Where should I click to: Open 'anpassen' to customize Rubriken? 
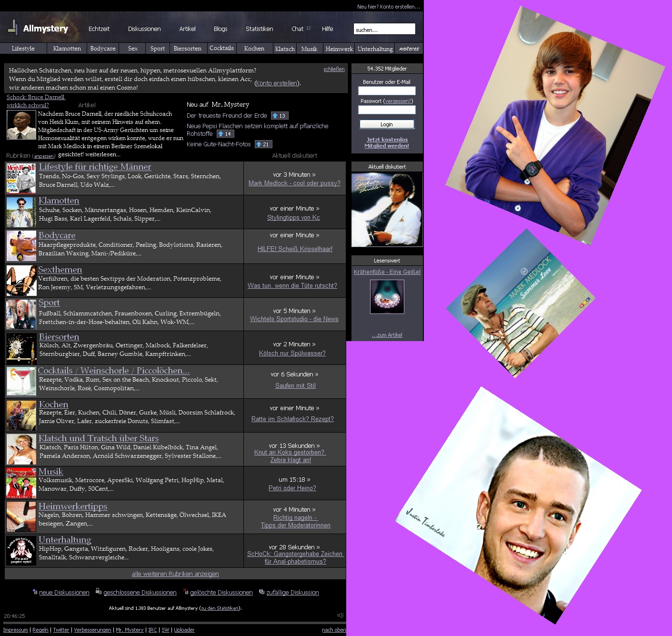(x=44, y=156)
